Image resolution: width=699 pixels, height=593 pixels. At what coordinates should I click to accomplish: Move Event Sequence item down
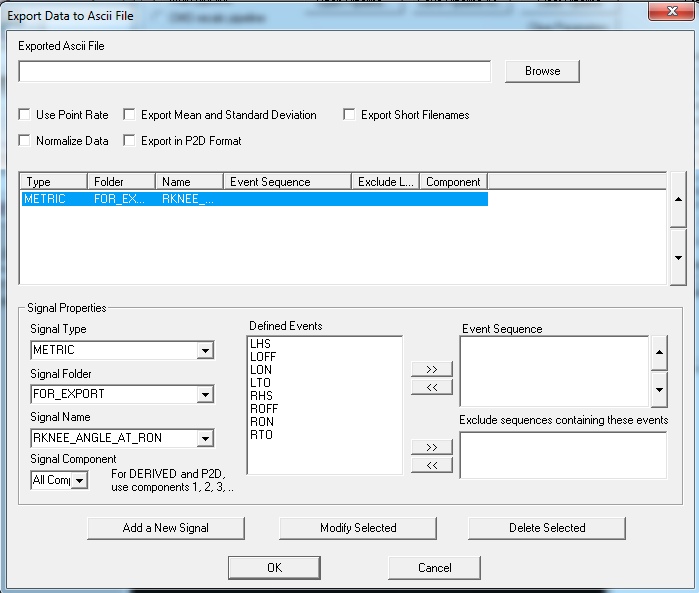pyautogui.click(x=659, y=390)
